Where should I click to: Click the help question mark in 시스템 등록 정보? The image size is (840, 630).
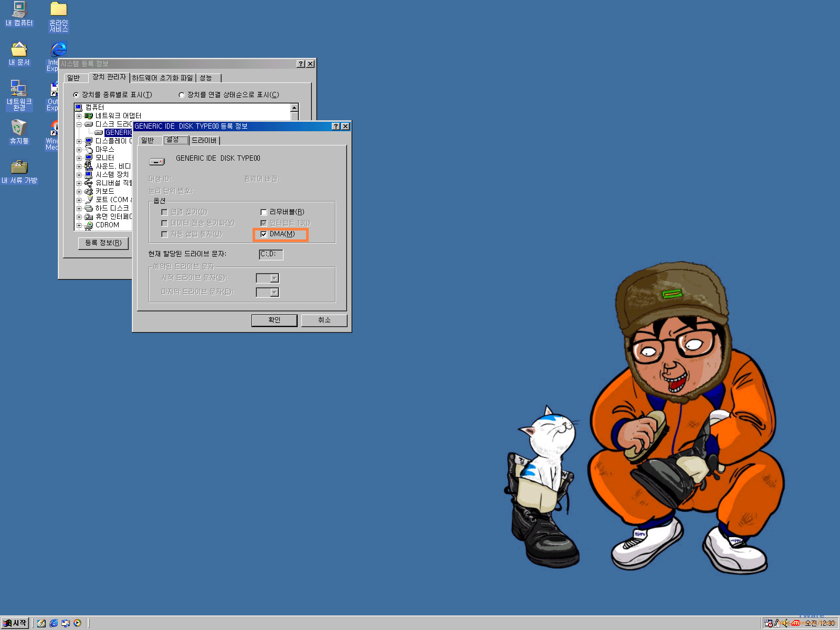coord(301,64)
